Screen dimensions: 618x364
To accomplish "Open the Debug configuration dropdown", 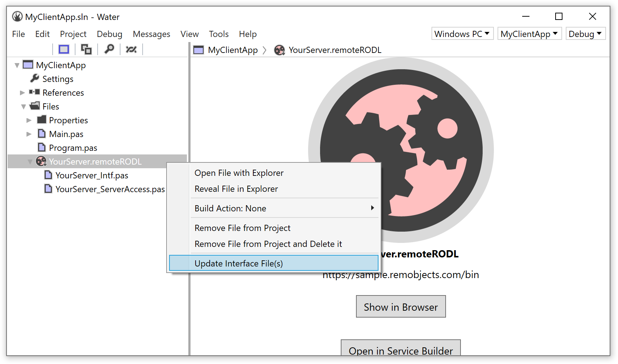I will point(585,34).
